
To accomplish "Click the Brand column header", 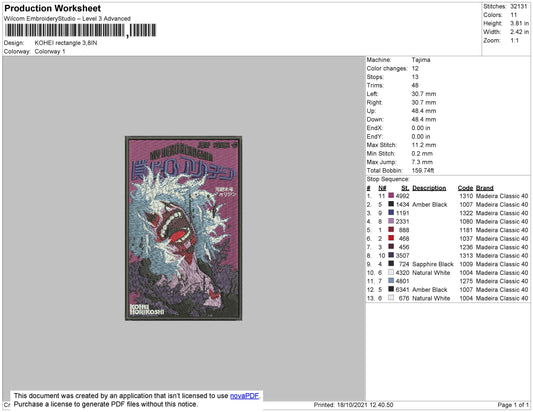I will point(485,188).
